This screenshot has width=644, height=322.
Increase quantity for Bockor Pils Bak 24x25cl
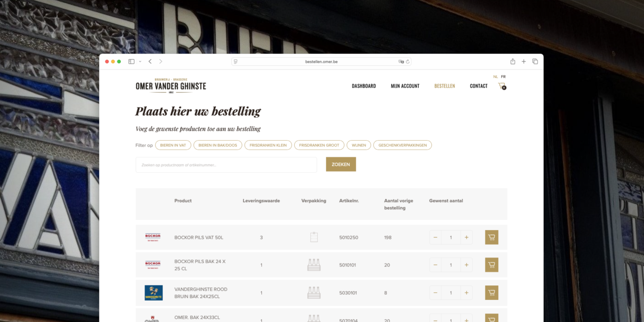(466, 265)
